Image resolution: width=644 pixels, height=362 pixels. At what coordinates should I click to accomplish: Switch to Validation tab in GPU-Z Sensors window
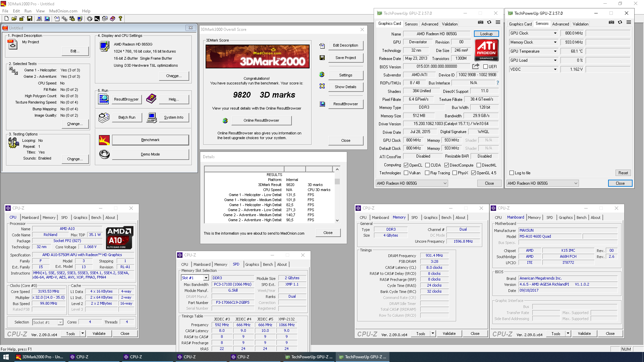(x=581, y=24)
